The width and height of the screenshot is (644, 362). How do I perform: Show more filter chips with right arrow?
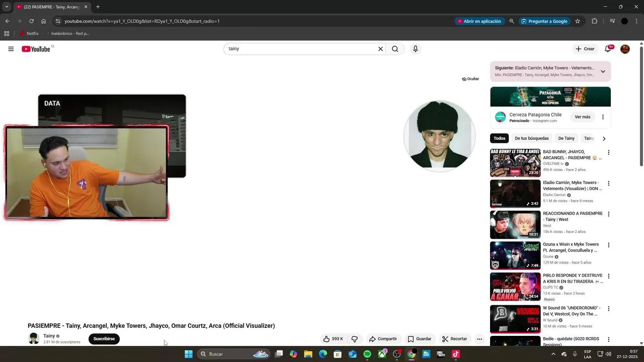coord(604,138)
